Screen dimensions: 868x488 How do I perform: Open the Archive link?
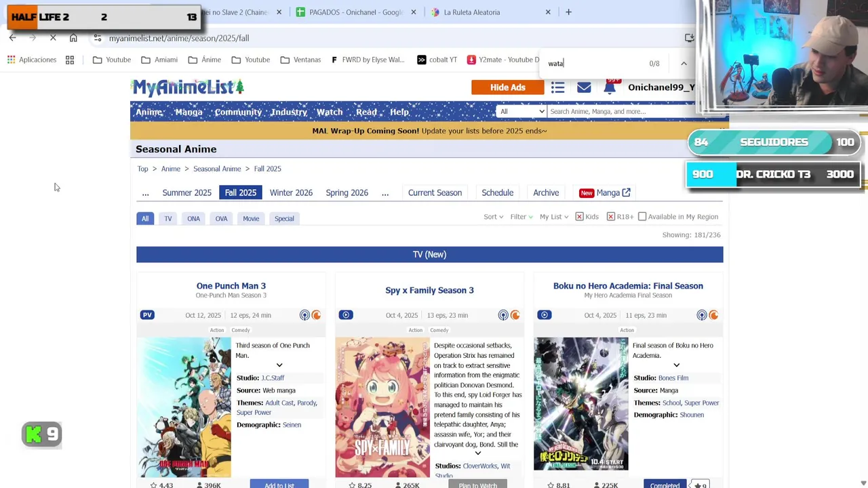coord(546,193)
